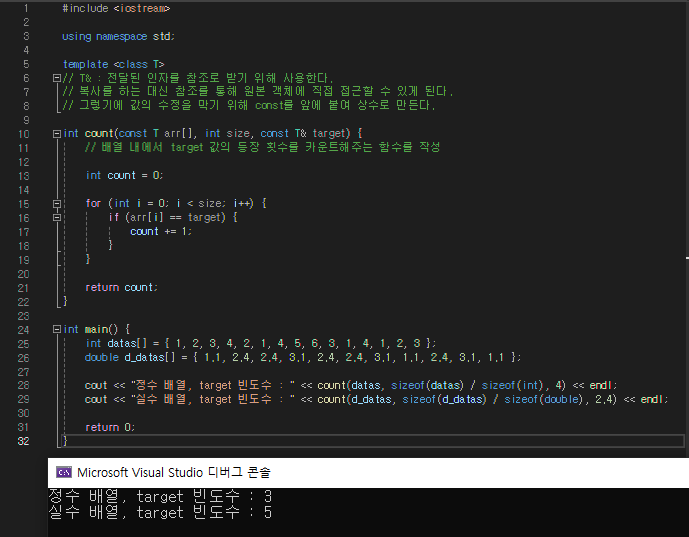The height and width of the screenshot is (537, 689).
Task: Collapse the comment block at line 6
Action: (x=57, y=78)
